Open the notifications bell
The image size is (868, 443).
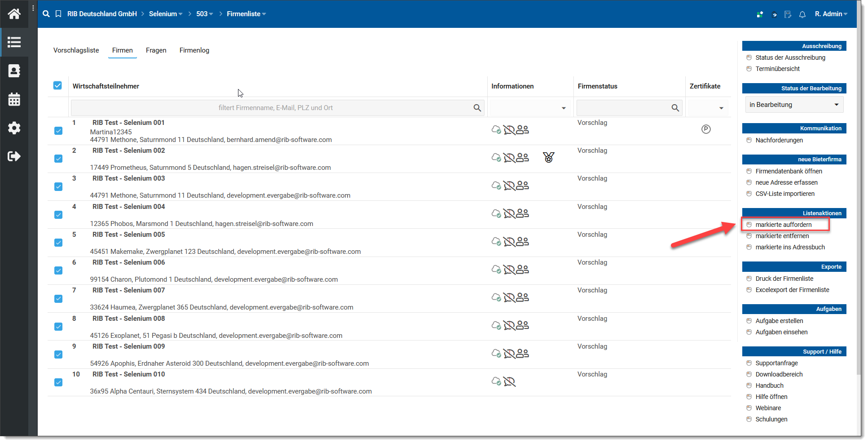coord(802,14)
